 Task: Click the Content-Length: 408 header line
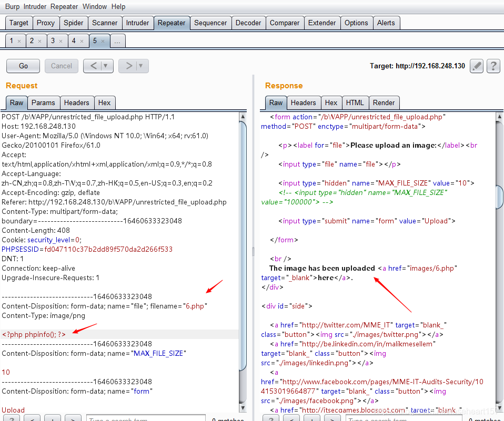pyautogui.click(x=36, y=230)
